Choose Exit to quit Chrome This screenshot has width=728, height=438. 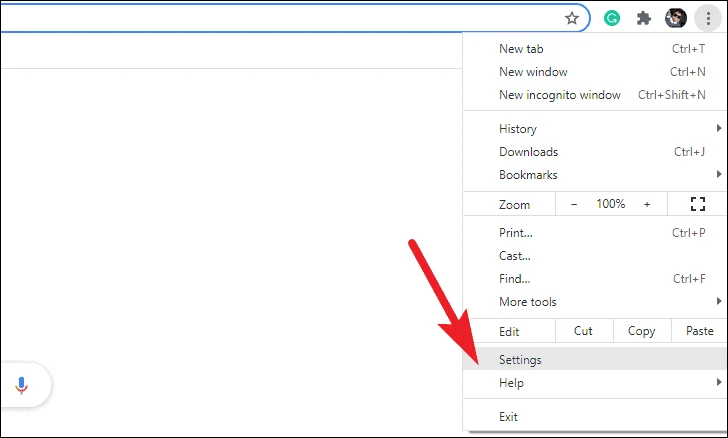coord(595,417)
